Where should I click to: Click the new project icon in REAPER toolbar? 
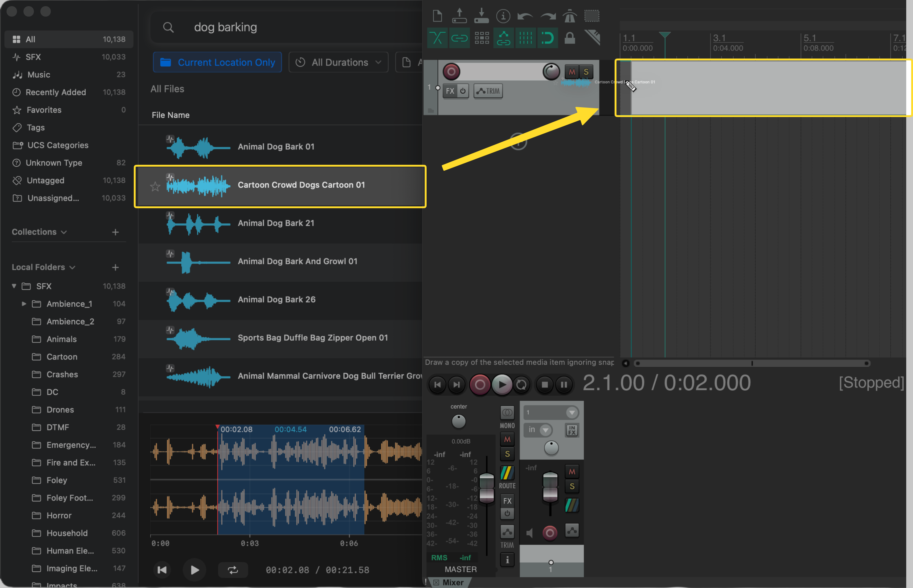click(437, 16)
